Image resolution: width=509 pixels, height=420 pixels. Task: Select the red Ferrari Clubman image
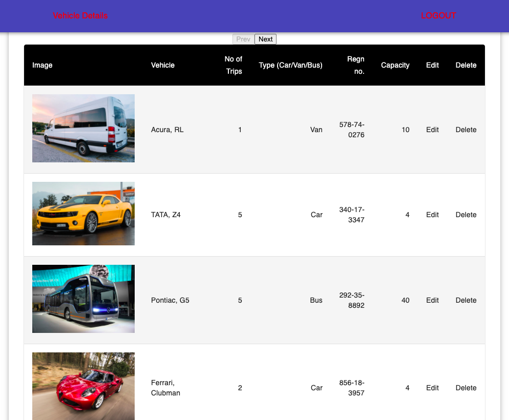(x=83, y=386)
